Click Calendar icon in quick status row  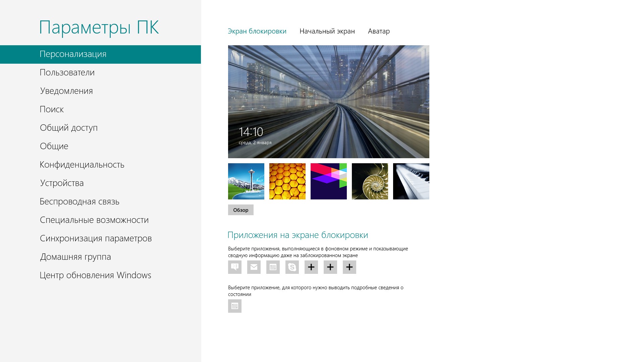pyautogui.click(x=273, y=267)
